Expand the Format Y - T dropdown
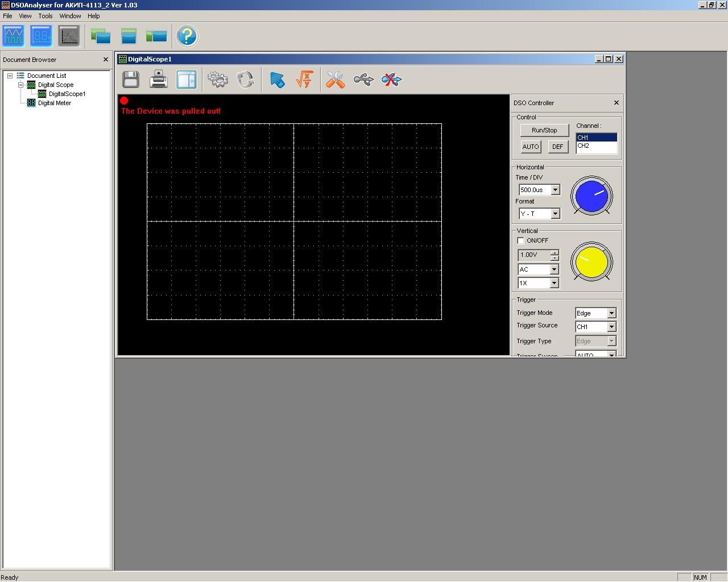Viewport: 728px width, 582px height. (x=556, y=214)
